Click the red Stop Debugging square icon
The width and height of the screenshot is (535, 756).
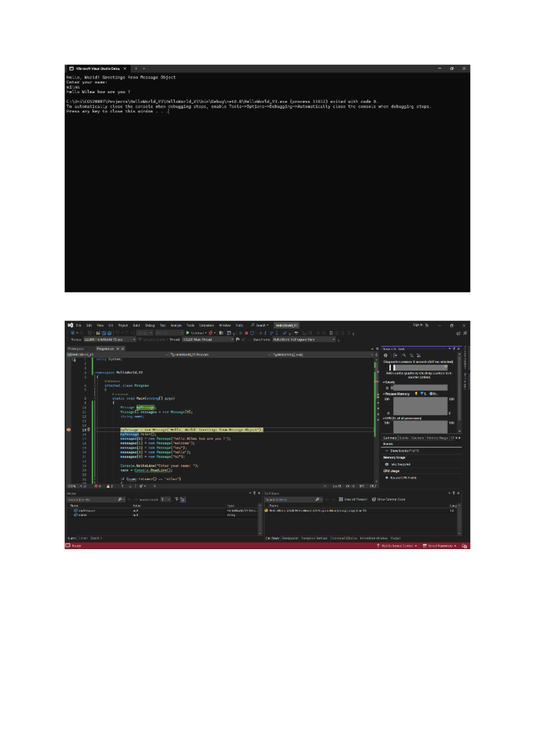pyautogui.click(x=246, y=333)
